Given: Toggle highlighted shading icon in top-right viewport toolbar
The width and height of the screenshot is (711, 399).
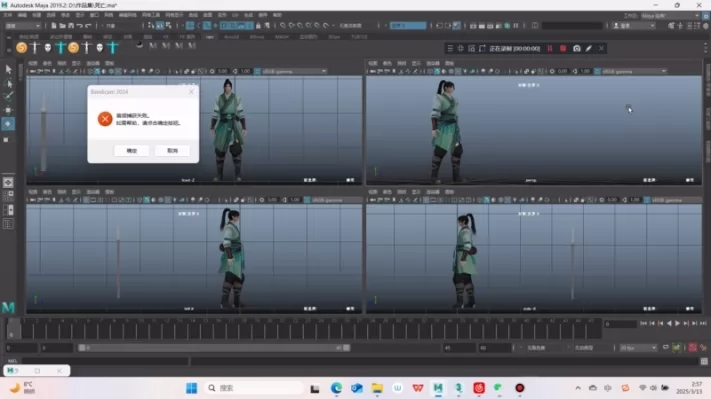Looking at the screenshot, I should coord(437,71).
